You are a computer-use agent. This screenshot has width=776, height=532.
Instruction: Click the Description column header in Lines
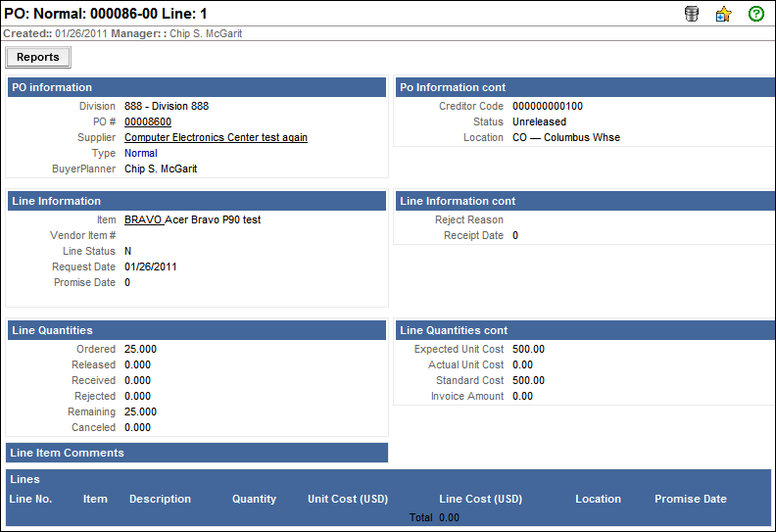[160, 499]
